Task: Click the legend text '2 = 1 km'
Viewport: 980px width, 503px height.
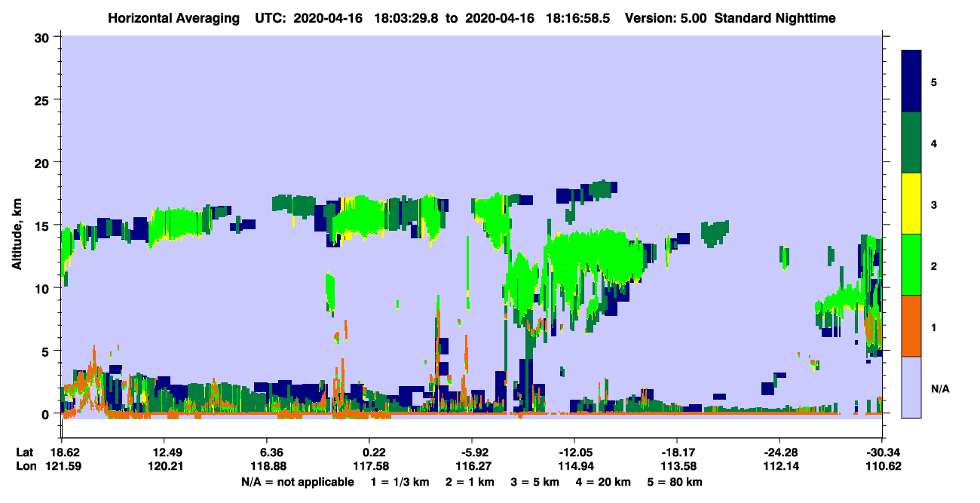Action: pos(471,482)
